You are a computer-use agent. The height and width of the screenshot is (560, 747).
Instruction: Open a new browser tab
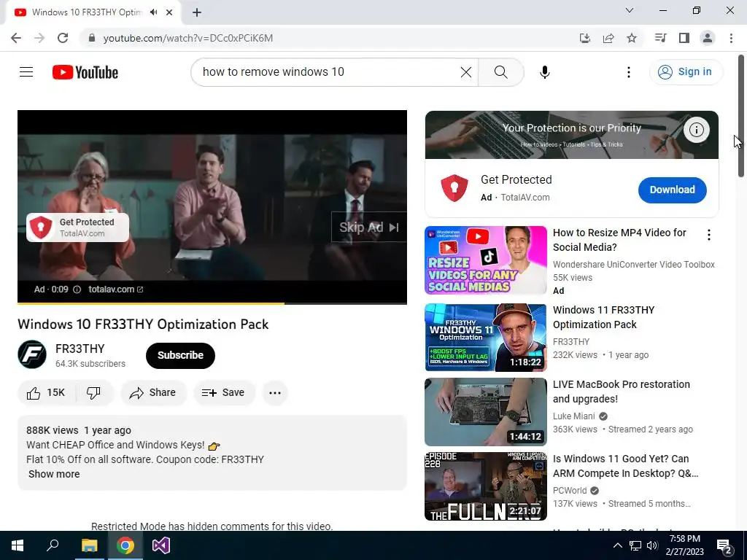pyautogui.click(x=197, y=12)
